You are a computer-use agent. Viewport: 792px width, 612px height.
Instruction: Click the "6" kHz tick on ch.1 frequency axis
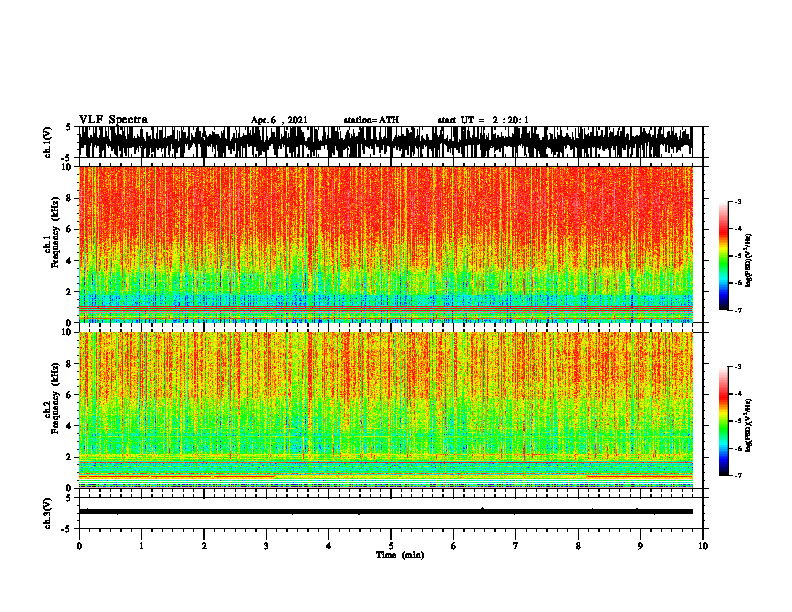(x=70, y=229)
